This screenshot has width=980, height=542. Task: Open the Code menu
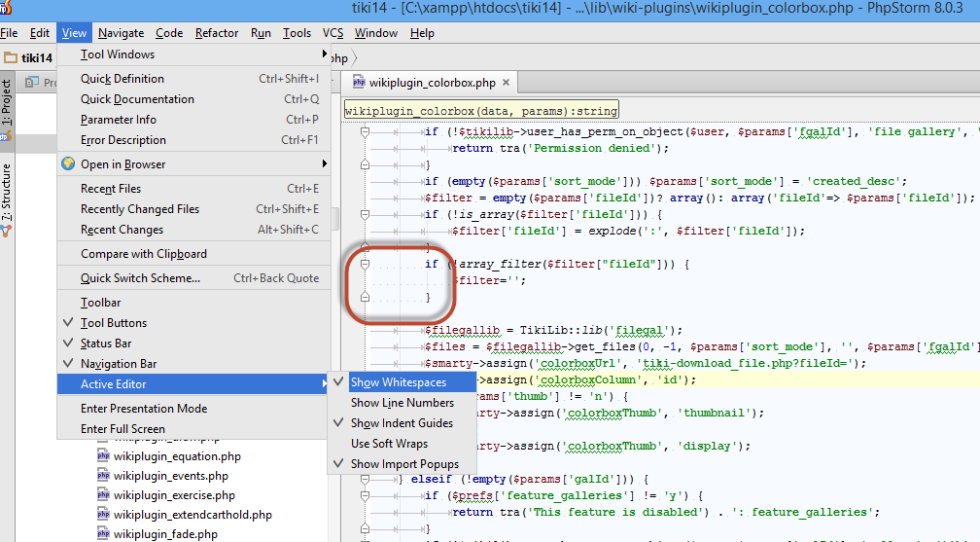(169, 33)
